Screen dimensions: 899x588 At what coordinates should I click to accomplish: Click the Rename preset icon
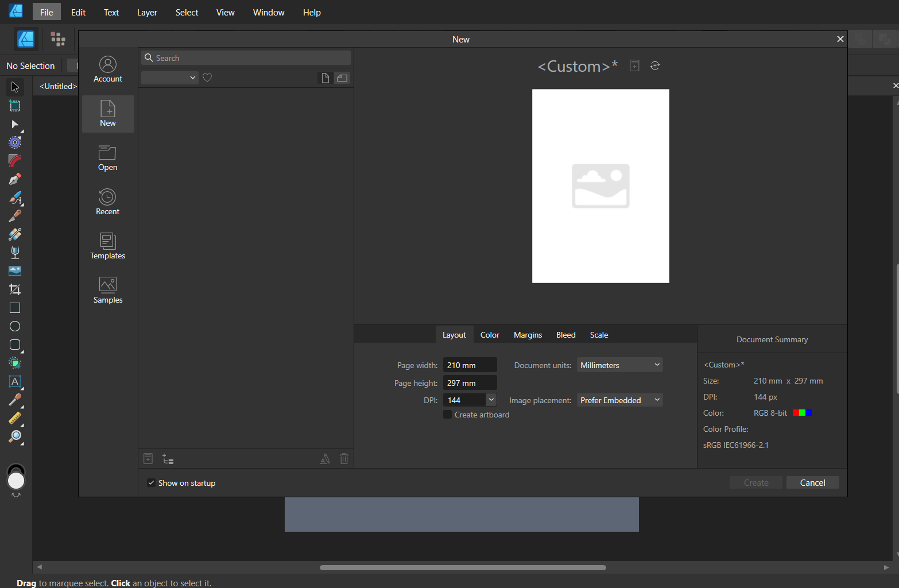click(x=325, y=459)
